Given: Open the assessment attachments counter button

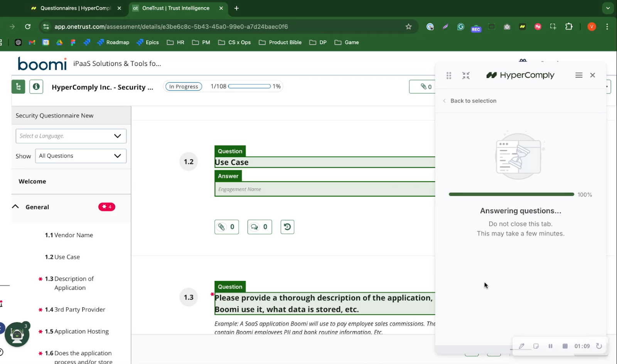Looking at the screenshot, I should (x=422, y=87).
